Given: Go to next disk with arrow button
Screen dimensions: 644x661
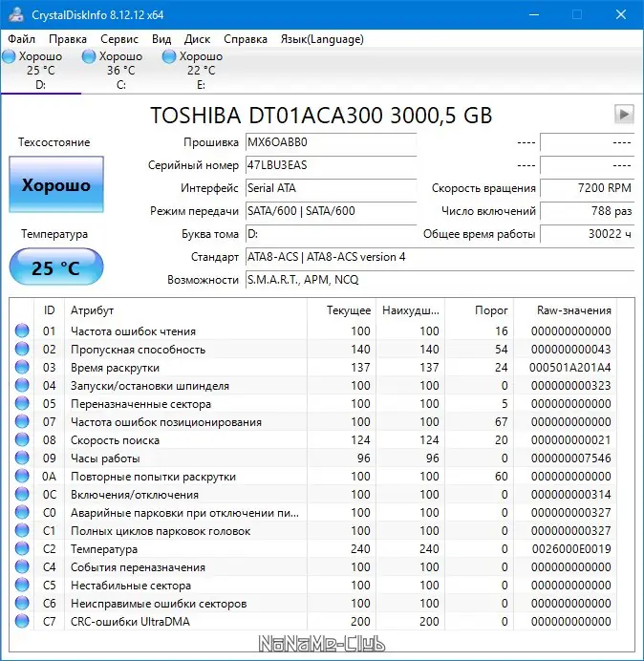Looking at the screenshot, I should point(624,114).
